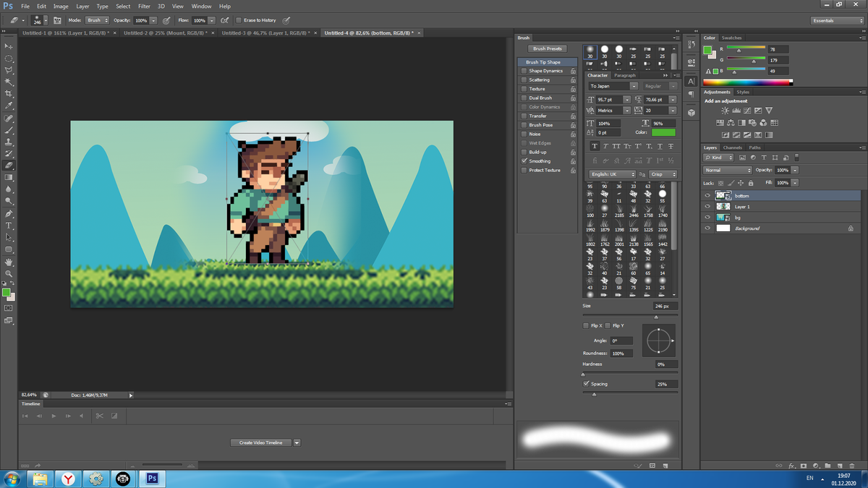Open Yandex browser from the taskbar
The image size is (868, 488).
pos(67,479)
